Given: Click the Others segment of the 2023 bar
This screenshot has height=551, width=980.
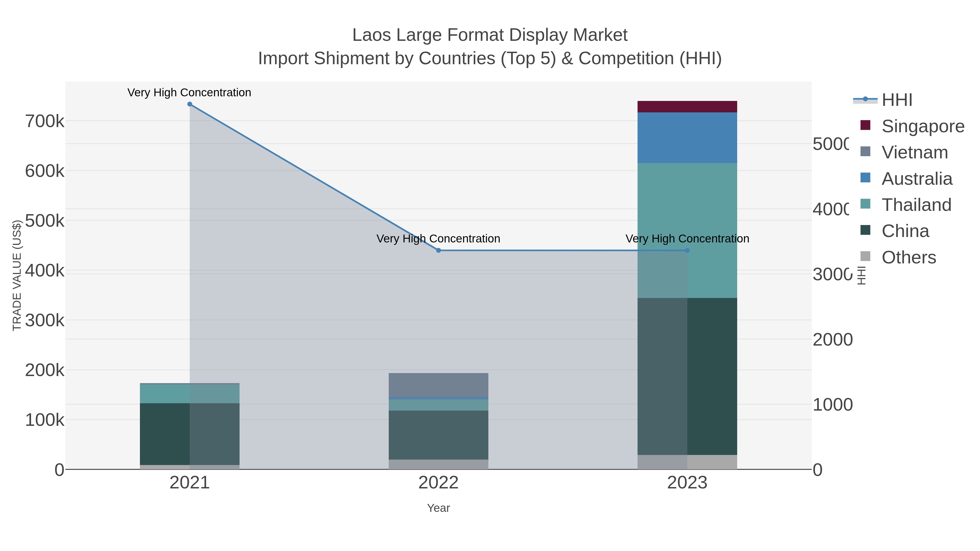Looking at the screenshot, I should (687, 462).
